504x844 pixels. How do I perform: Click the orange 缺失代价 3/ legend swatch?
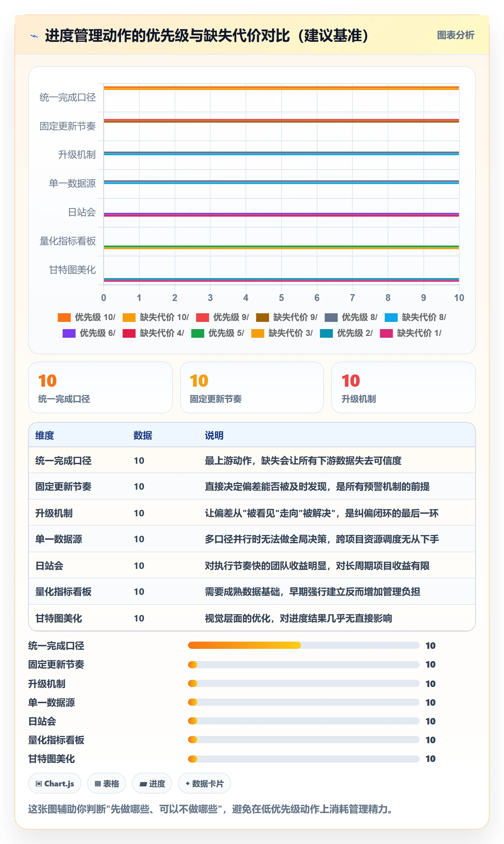[x=258, y=333]
